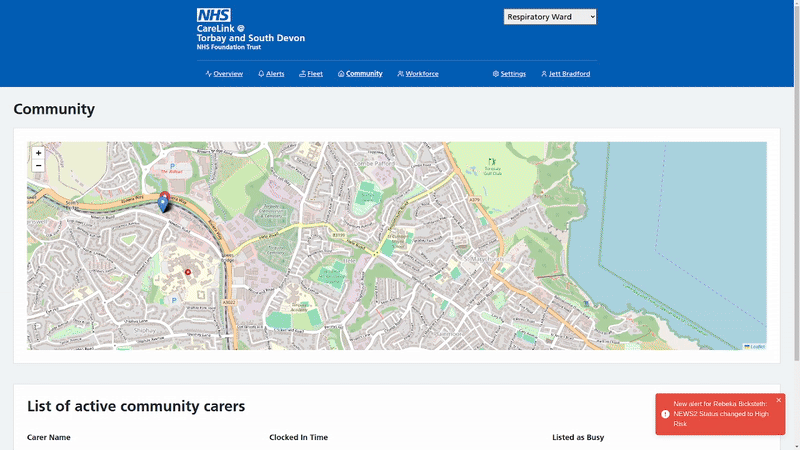Viewport: 800px width, 450px height.
Task: Click the red NEWS2 High Risk alert toast
Action: pos(718,414)
